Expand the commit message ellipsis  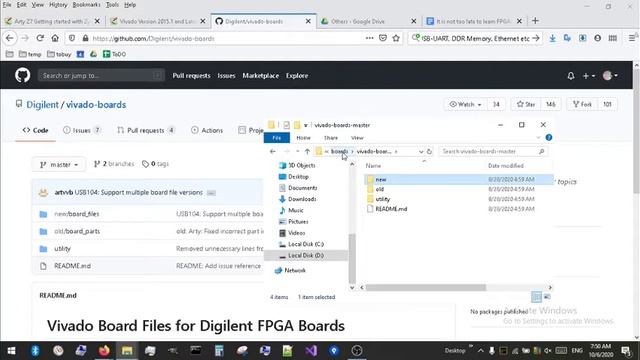click(x=211, y=193)
